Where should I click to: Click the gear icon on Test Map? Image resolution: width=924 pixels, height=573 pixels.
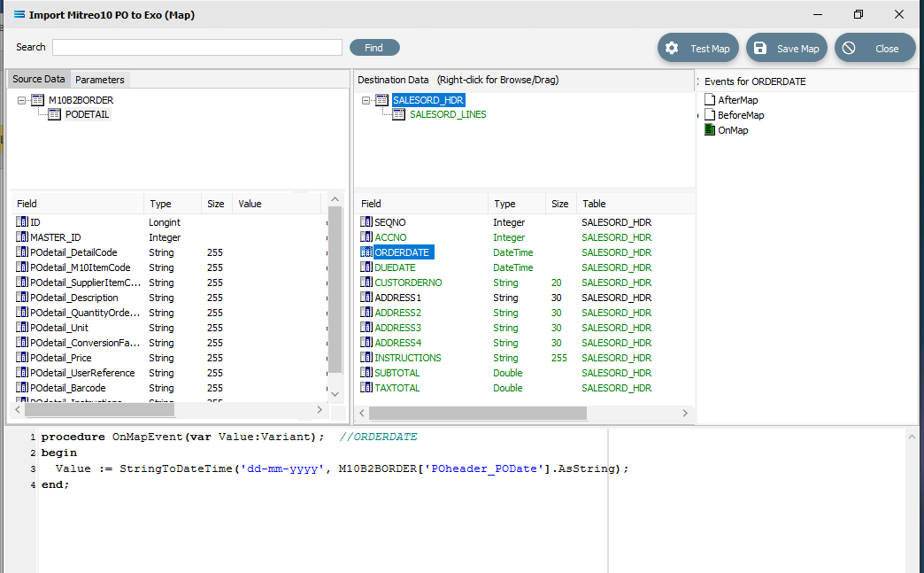pyautogui.click(x=672, y=49)
